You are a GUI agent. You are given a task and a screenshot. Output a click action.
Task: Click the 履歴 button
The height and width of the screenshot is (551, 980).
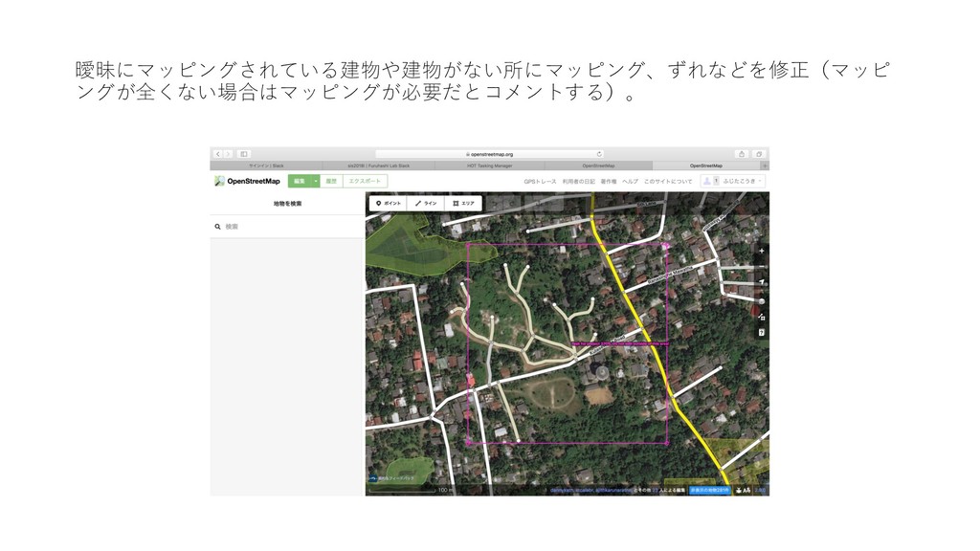click(x=331, y=181)
